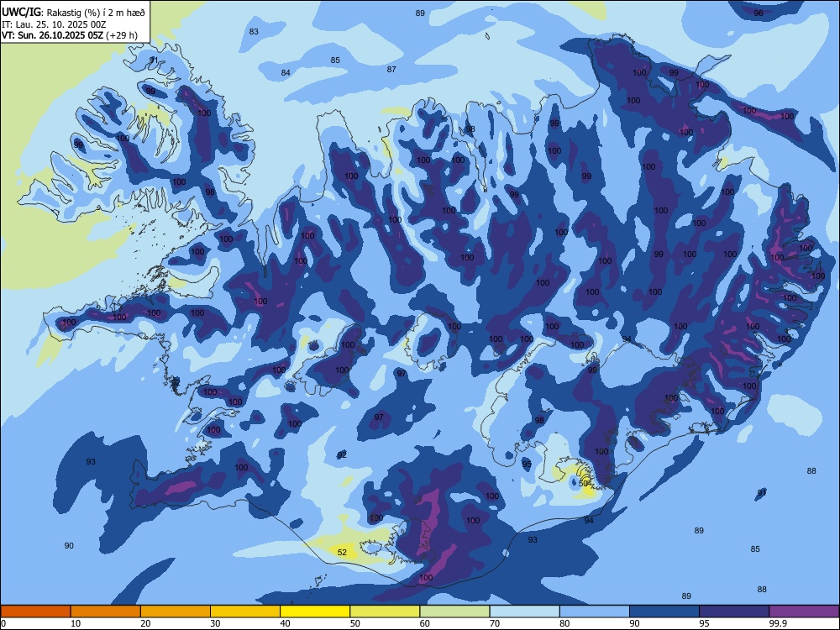
Task: Click the pale blue 70-80 legend swatch
Action: click(x=524, y=612)
